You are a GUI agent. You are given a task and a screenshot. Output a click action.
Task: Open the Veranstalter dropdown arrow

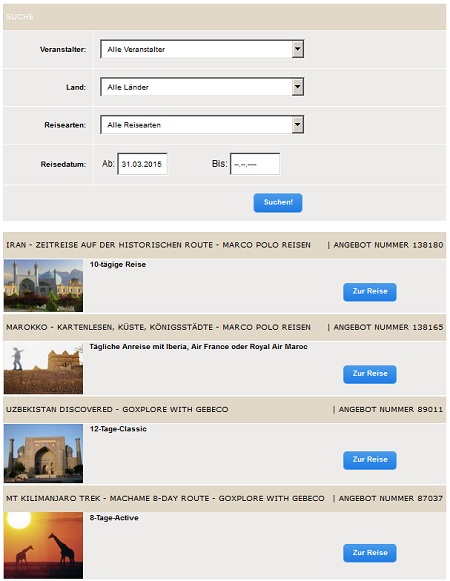[x=298, y=49]
